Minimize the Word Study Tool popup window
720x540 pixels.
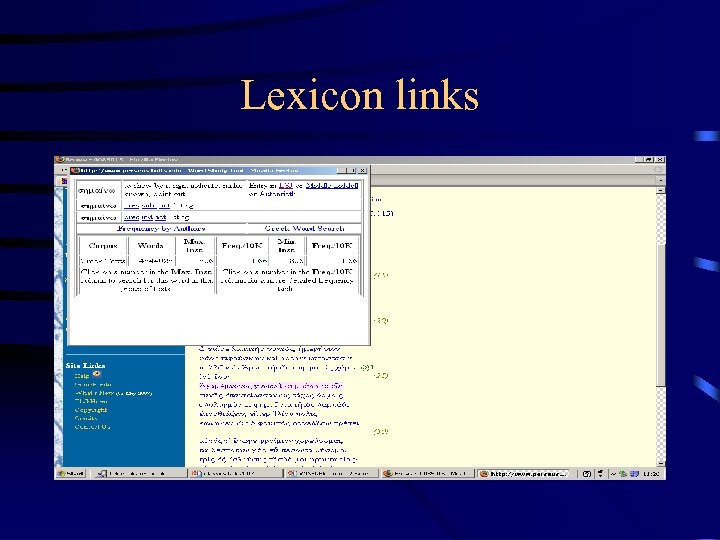[x=342, y=170]
